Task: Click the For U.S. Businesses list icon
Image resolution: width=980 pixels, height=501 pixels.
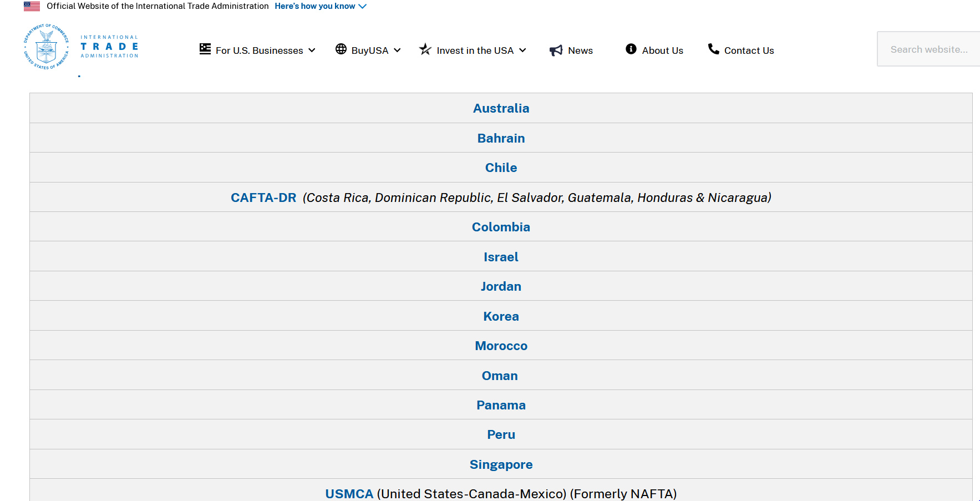Action: [x=205, y=49]
